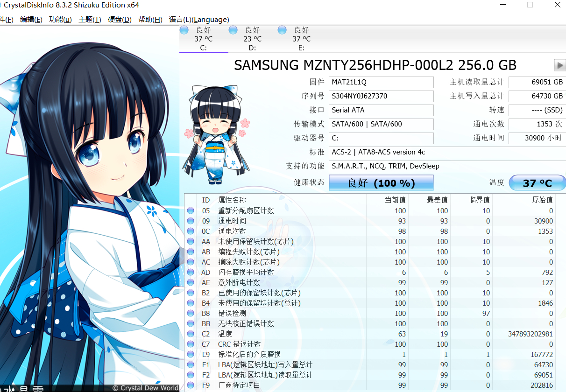Click the standard field ACS-2 | ATA8-ACS
566x392 pixels.
click(447, 152)
